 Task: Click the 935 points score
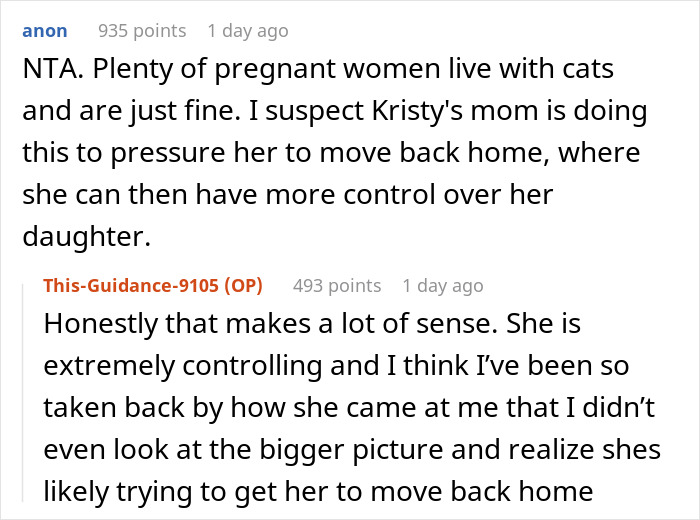(139, 31)
